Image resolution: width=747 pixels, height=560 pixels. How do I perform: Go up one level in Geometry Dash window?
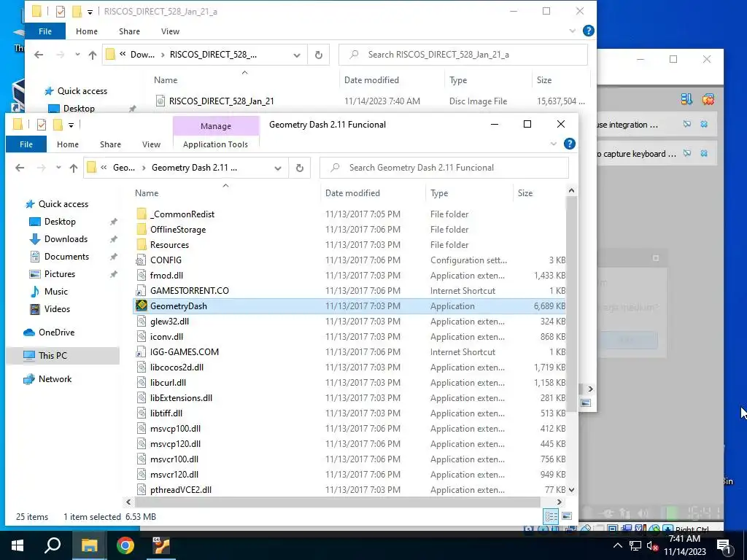coord(74,168)
